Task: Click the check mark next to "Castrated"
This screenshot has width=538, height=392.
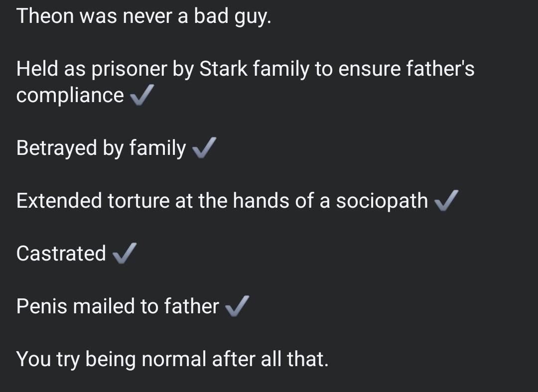Action: point(124,254)
